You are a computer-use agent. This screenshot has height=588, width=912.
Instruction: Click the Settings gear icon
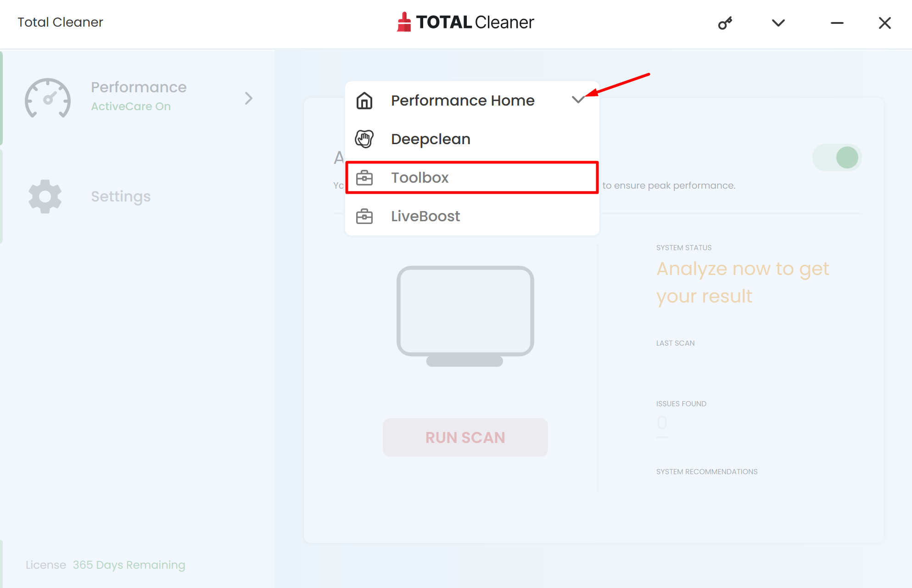(x=45, y=196)
